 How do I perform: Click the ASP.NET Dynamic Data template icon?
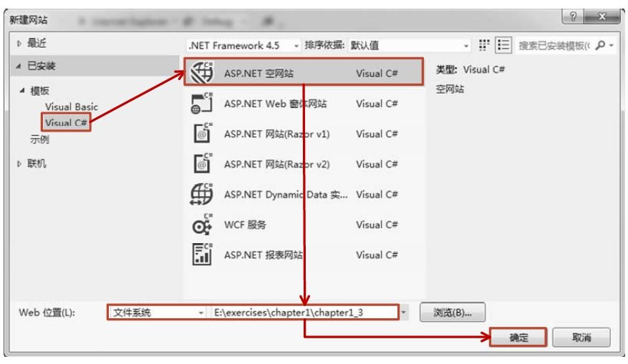(x=201, y=195)
